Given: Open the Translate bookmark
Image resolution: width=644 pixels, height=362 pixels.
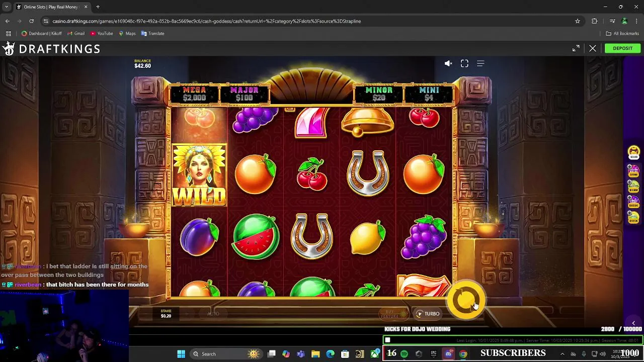Looking at the screenshot, I should [153, 34].
